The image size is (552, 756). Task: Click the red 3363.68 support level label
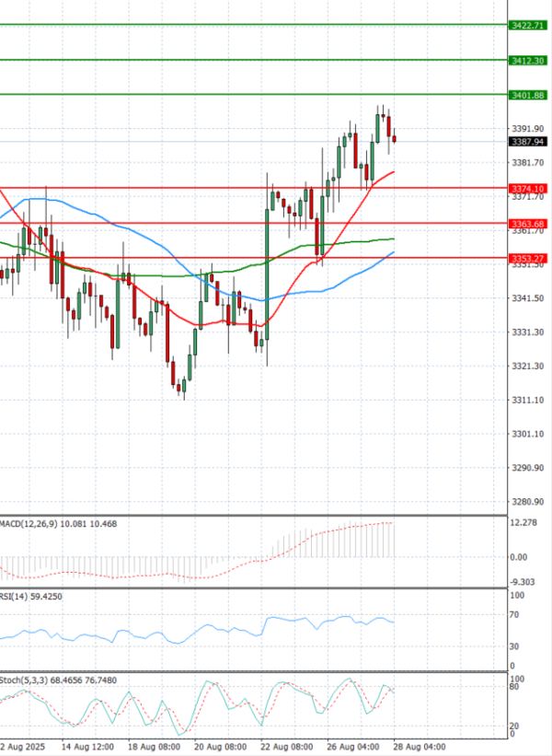click(x=528, y=224)
